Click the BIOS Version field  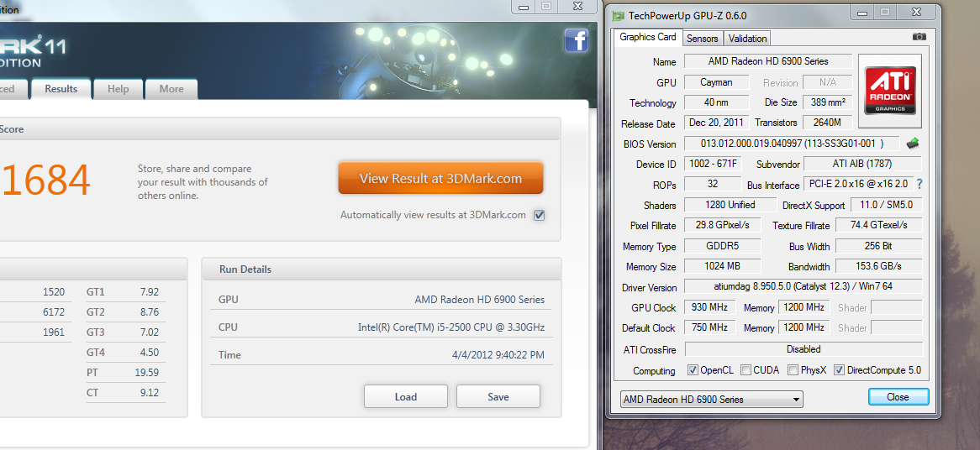[792, 144]
